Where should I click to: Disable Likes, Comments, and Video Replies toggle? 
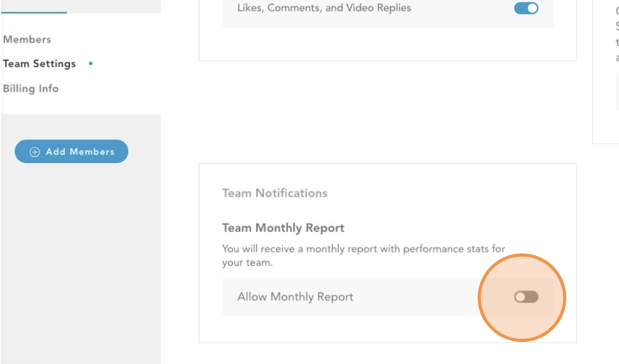(526, 8)
